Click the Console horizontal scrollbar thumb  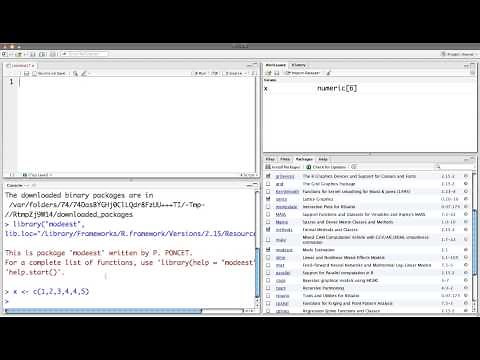(103, 311)
